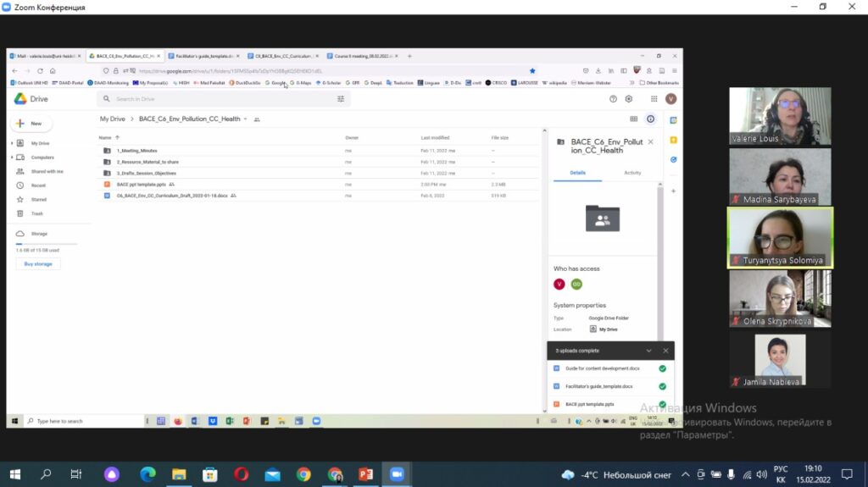Open the DuckDuckGo bookmark
Screen dimensions: 868x487
pyautogui.click(x=245, y=83)
